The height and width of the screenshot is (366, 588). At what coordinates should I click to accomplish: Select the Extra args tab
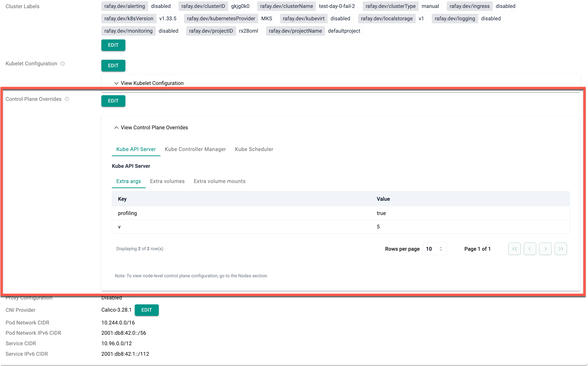click(x=128, y=181)
